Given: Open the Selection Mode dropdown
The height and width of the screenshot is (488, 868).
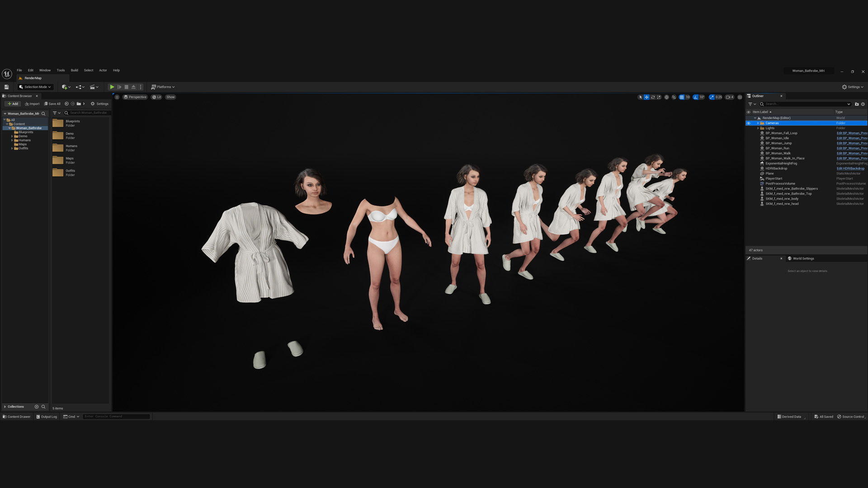Looking at the screenshot, I should [x=35, y=87].
